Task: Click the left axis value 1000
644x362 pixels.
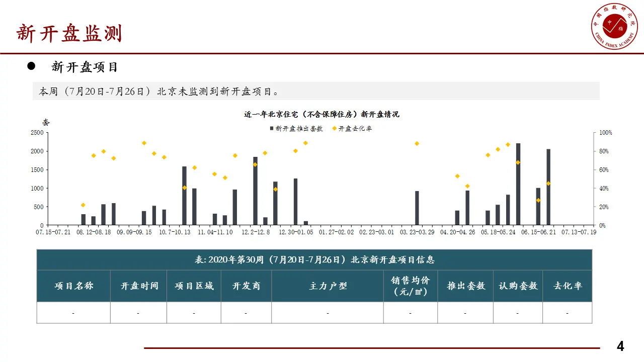Action: [37, 189]
